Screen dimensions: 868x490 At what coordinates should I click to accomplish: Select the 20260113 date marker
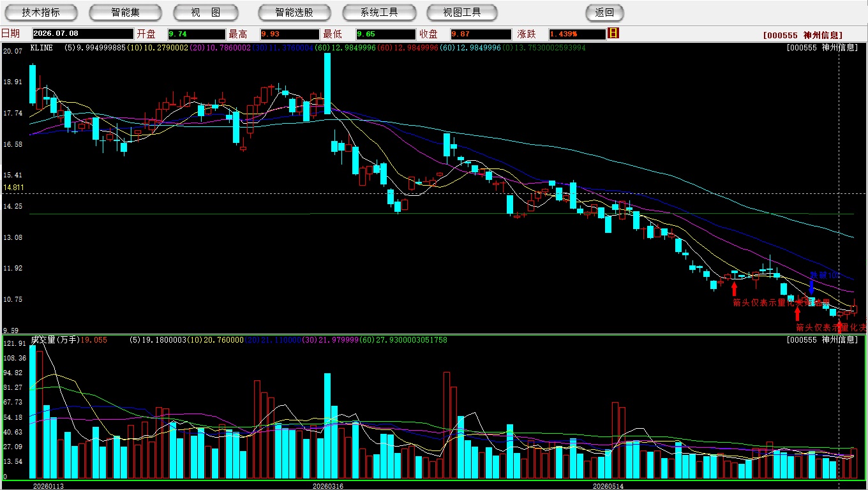click(x=49, y=486)
